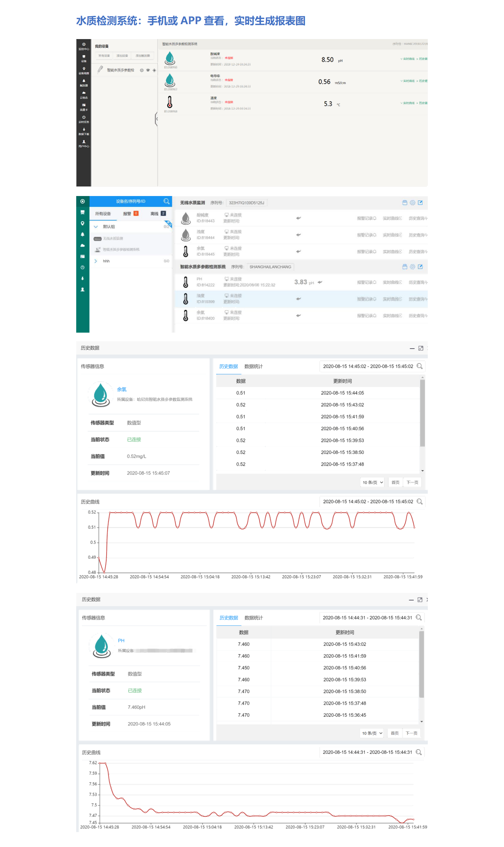This screenshot has width=504, height=847.
Task: Click user profile icon in green sidebar
Action: pos(83,289)
